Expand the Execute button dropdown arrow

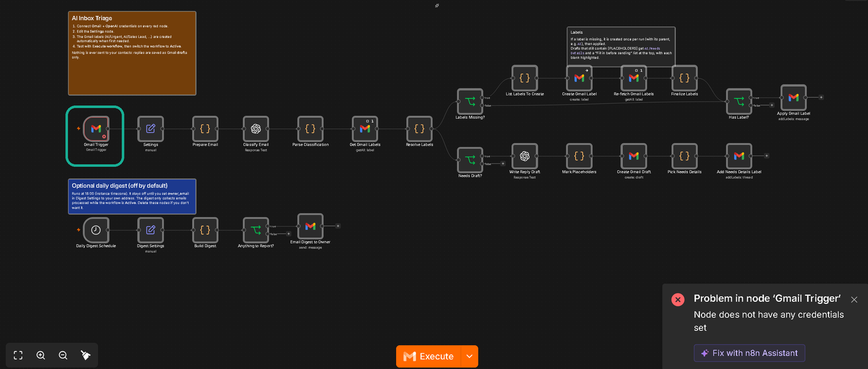[x=469, y=357]
